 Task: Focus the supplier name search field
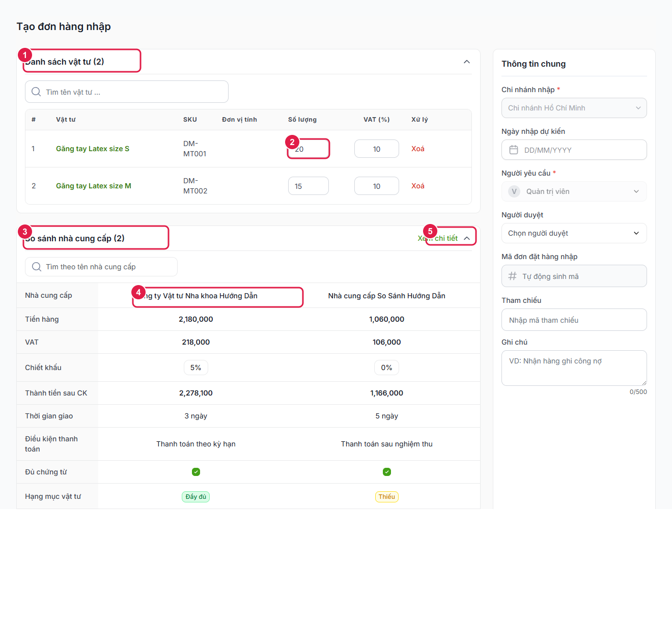click(x=101, y=267)
